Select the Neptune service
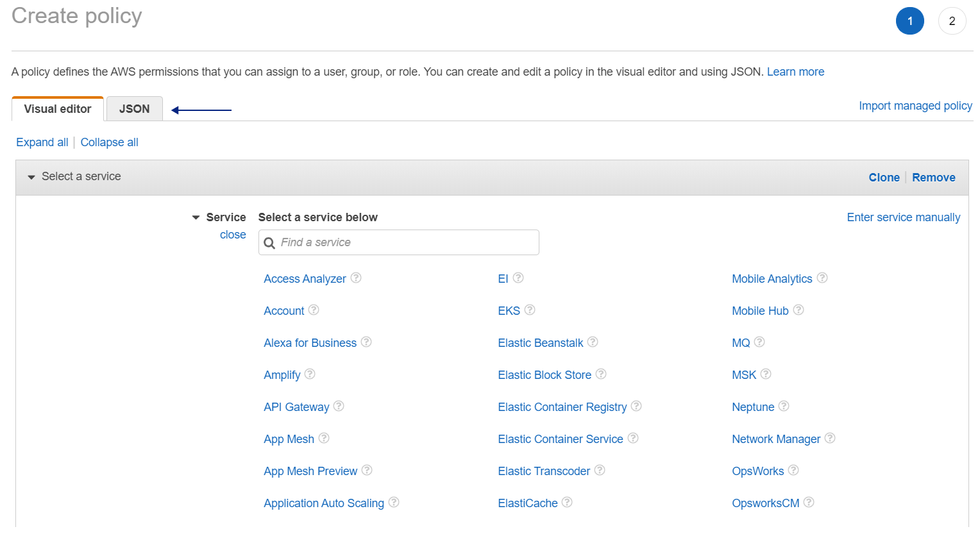Screen dimensions: 980x536 coord(753,407)
